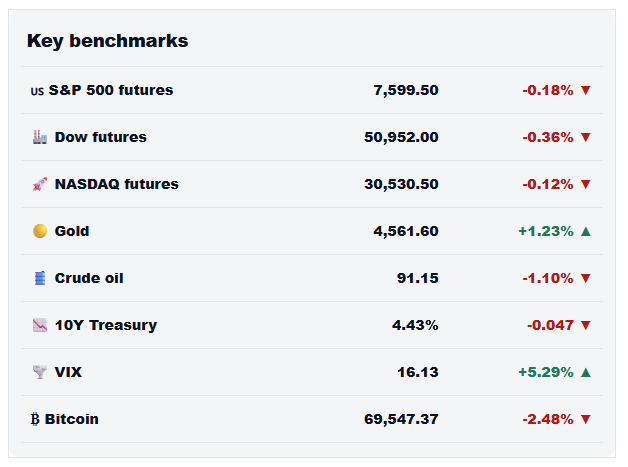Click the oil barrel icon beside Crude oil
The image size is (628, 467).
(40, 278)
